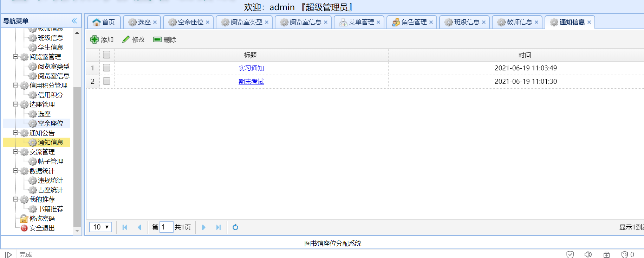Click the sidebar vertical scrollbar thumb

point(77,157)
